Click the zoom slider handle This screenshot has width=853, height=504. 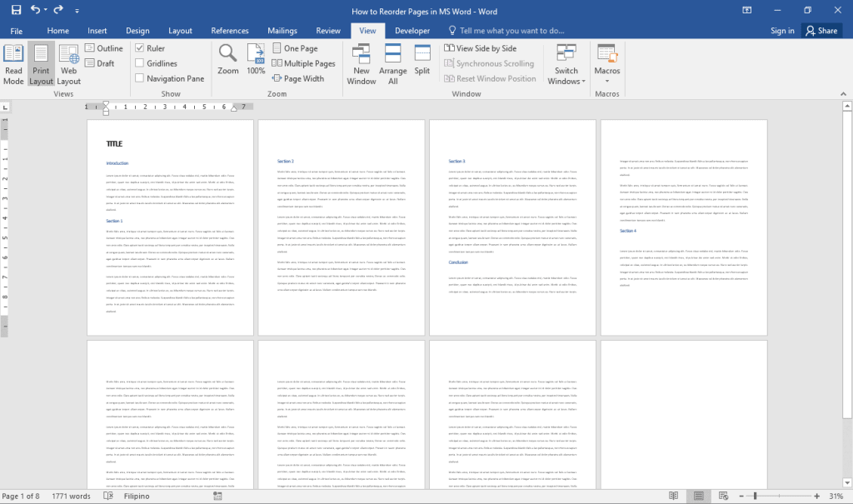point(755,496)
